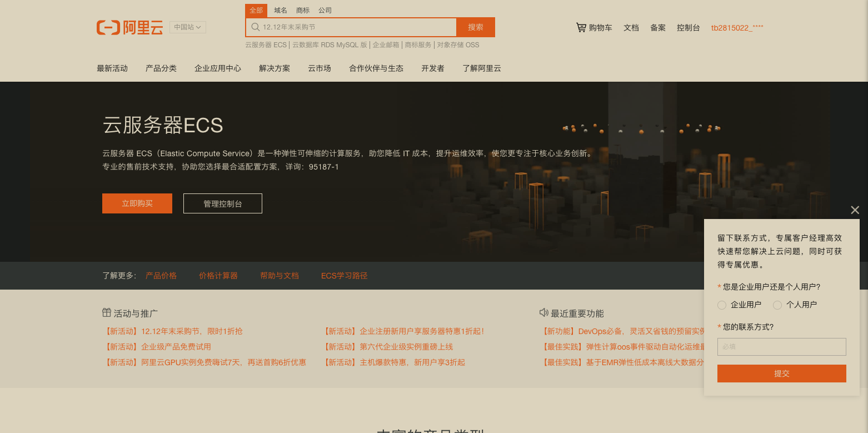This screenshot has height=433, width=868.
Task: Expand the 产品分类 menu
Action: coord(161,68)
